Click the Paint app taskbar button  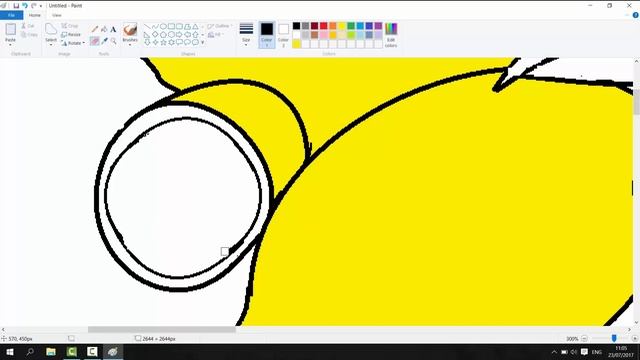[x=113, y=352]
